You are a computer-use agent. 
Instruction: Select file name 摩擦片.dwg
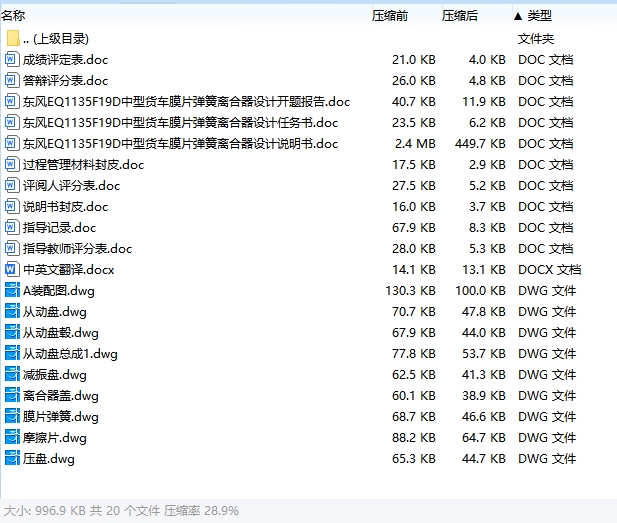(55, 438)
